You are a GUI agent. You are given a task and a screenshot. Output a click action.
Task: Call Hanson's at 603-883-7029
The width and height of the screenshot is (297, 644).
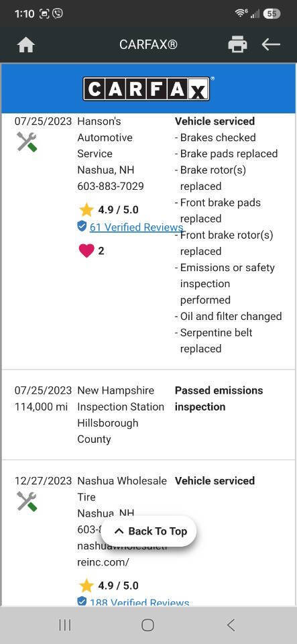click(x=111, y=186)
